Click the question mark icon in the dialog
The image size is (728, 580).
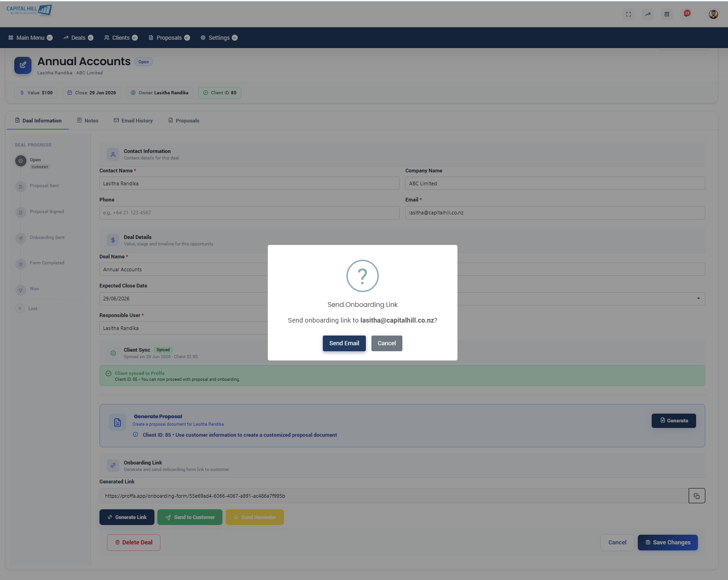click(363, 276)
